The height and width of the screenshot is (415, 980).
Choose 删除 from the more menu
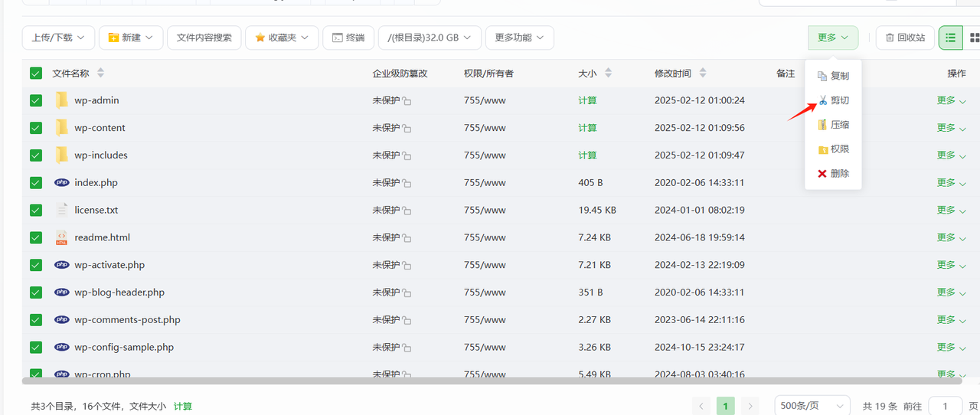(833, 174)
